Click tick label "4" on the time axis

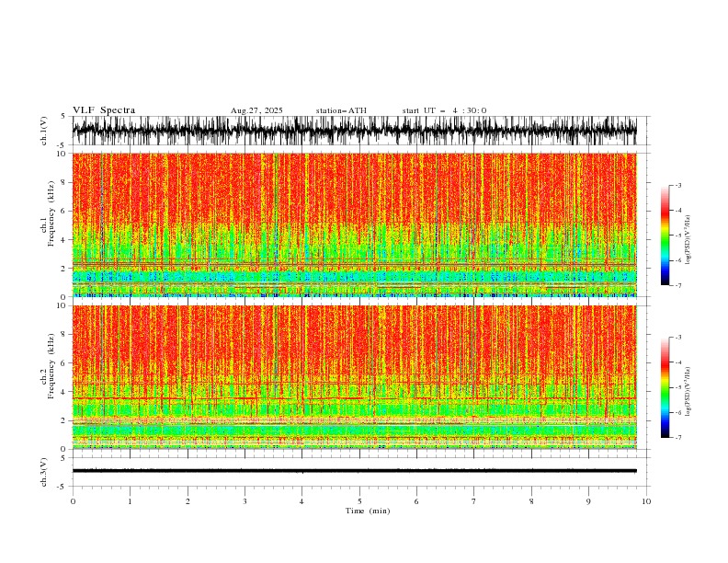pos(301,501)
